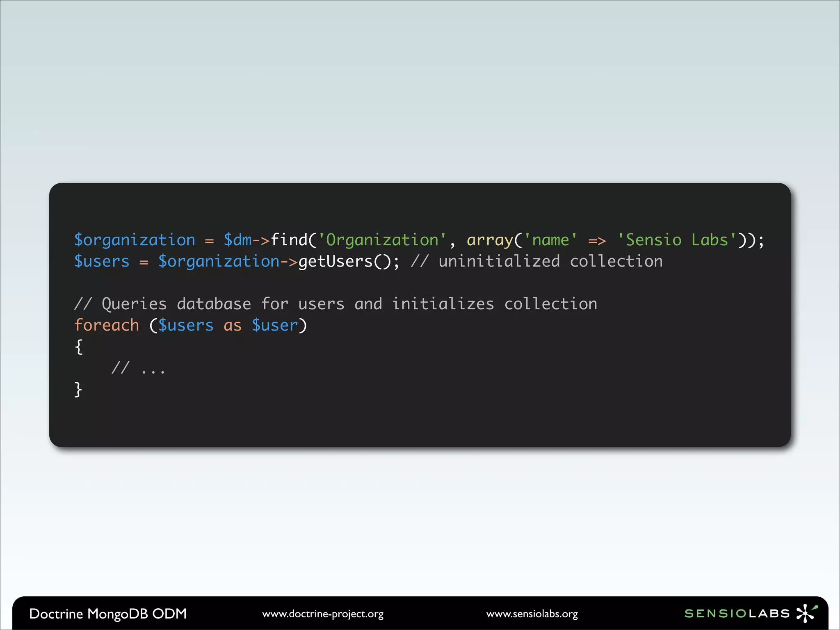The image size is (840, 630).
Task: Click the array keyword in code
Action: (x=490, y=240)
